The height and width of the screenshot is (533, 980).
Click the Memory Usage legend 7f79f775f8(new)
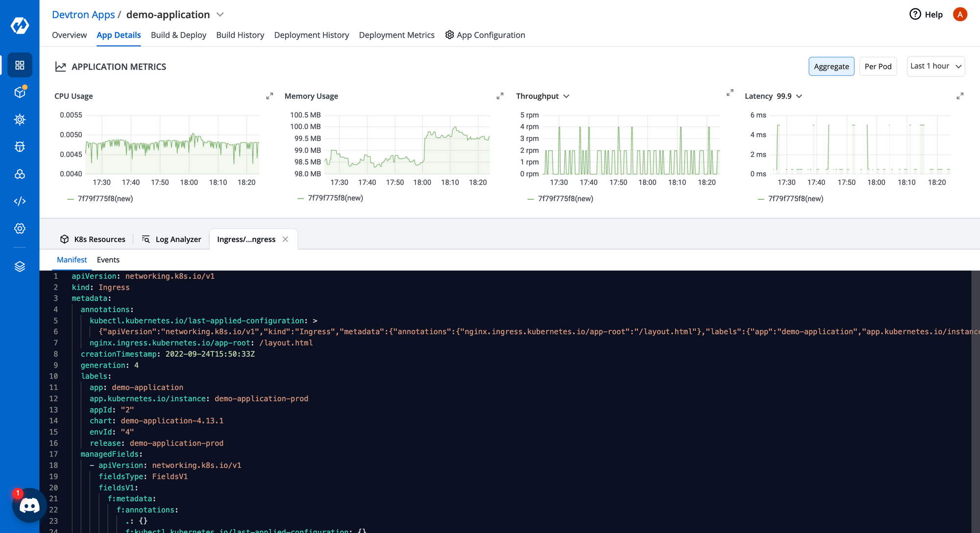331,198
